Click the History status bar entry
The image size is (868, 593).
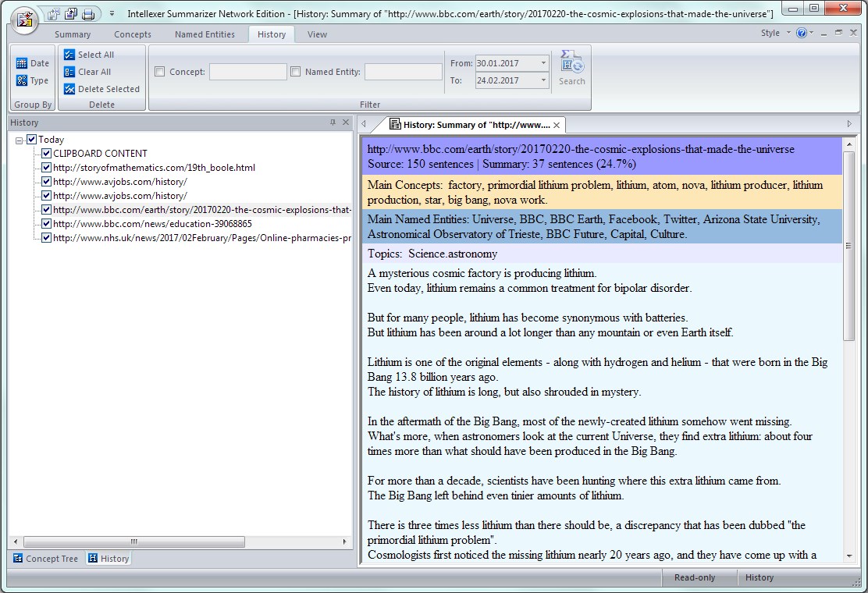[x=759, y=577]
